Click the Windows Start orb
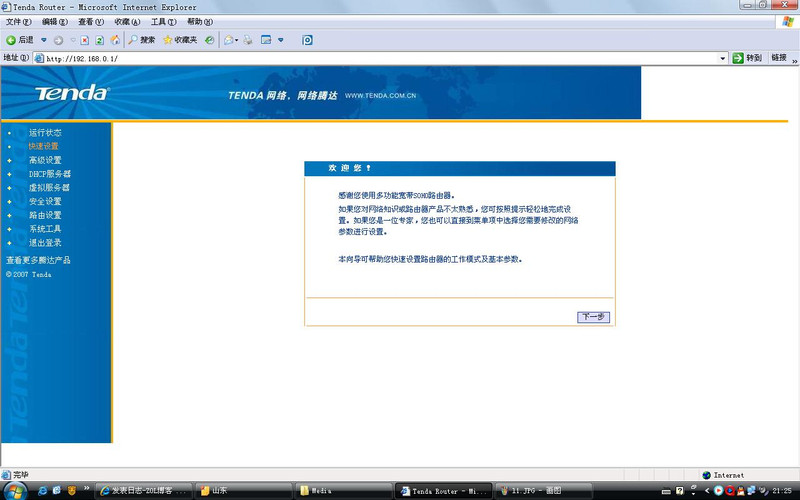Image resolution: width=800 pixels, height=500 pixels. tap(15, 491)
